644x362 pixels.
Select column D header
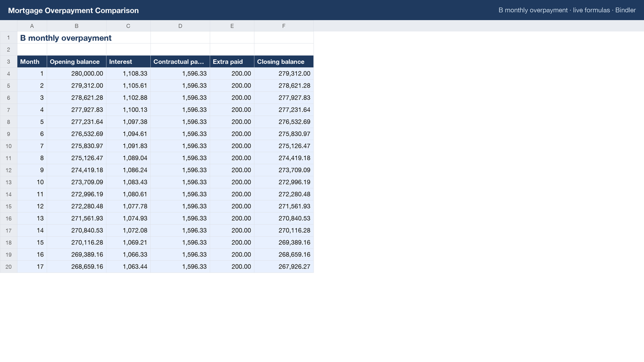180,26
